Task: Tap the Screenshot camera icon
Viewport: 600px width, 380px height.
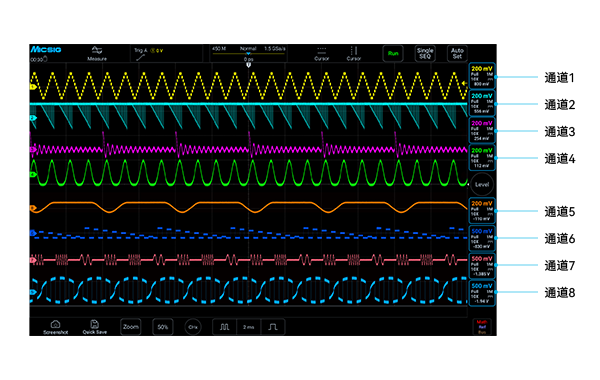Action: [55, 324]
